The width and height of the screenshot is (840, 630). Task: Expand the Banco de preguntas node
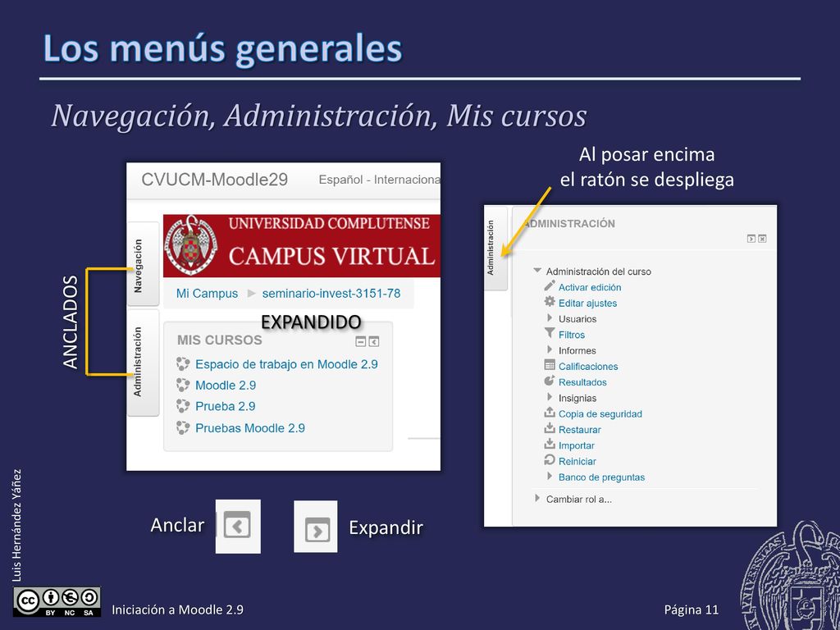(x=550, y=477)
